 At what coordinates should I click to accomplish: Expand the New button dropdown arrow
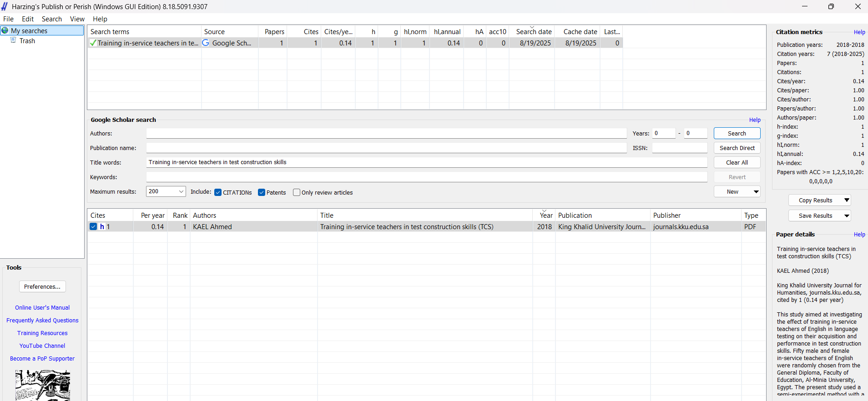click(756, 191)
